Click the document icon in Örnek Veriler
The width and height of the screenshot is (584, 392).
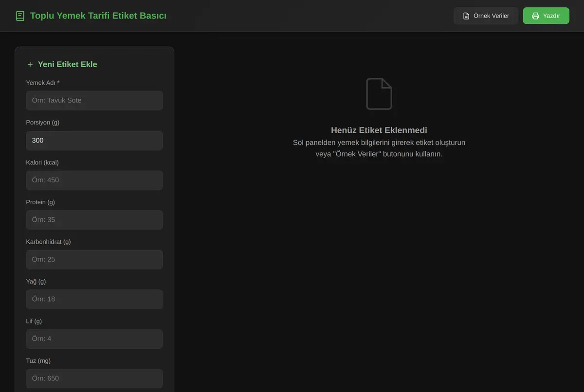pos(466,16)
